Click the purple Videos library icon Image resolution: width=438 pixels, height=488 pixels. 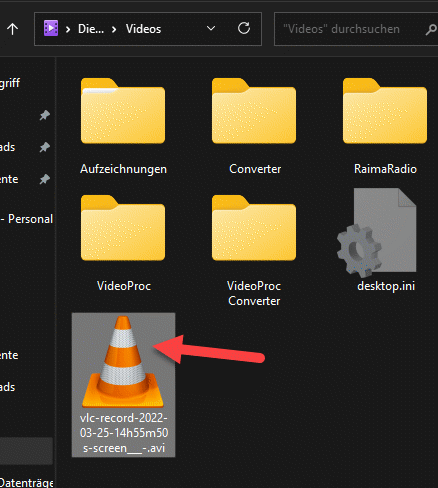pyautogui.click(x=51, y=28)
